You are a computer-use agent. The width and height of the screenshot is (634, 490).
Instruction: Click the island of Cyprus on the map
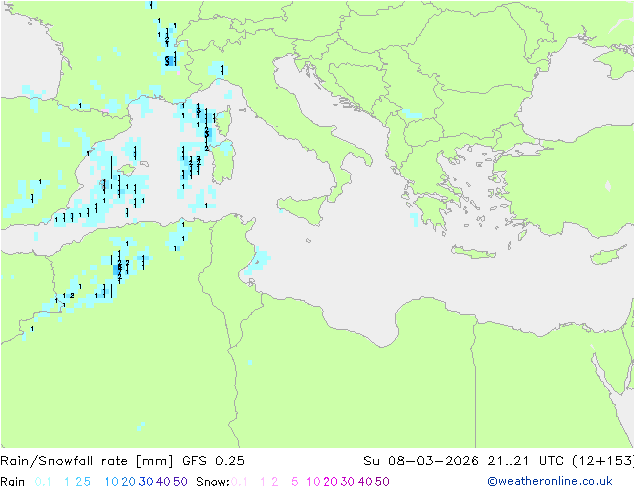pyautogui.click(x=609, y=255)
